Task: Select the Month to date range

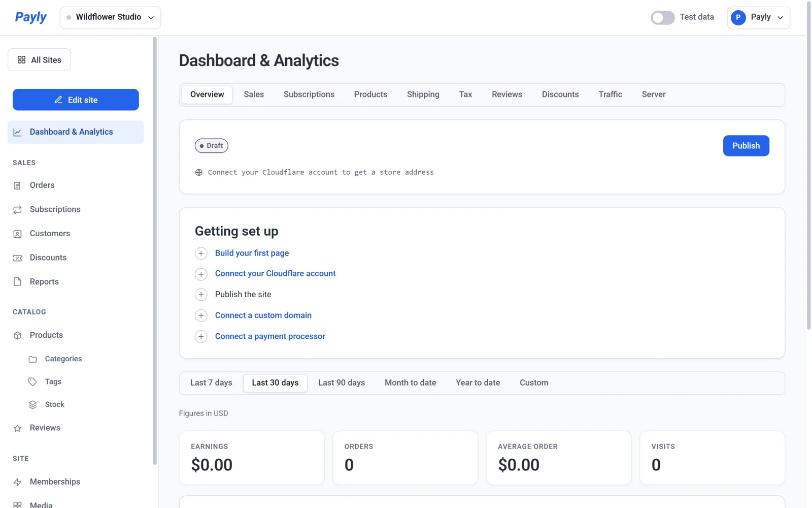Action: tap(410, 383)
